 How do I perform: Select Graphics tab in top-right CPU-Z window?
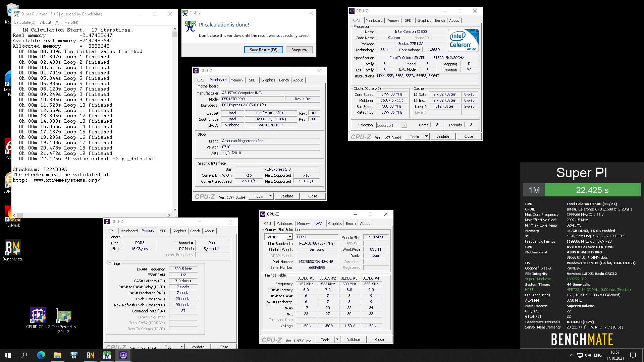tap(424, 20)
